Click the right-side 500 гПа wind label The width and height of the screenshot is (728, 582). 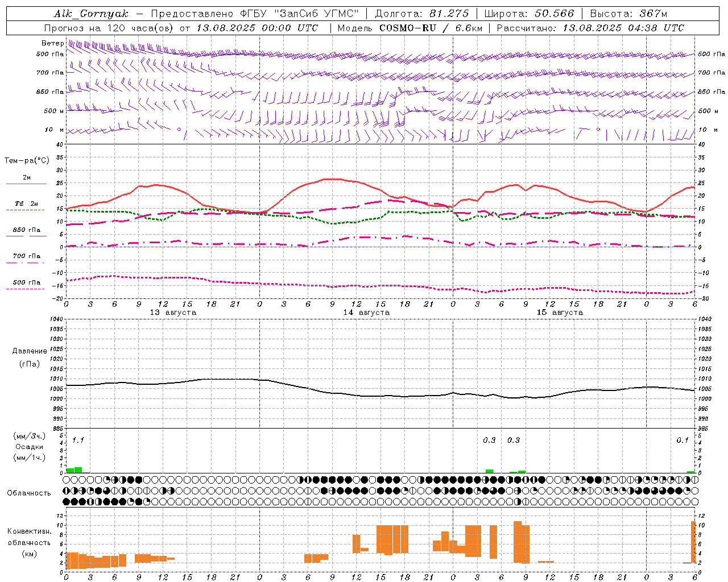pyautogui.click(x=712, y=54)
